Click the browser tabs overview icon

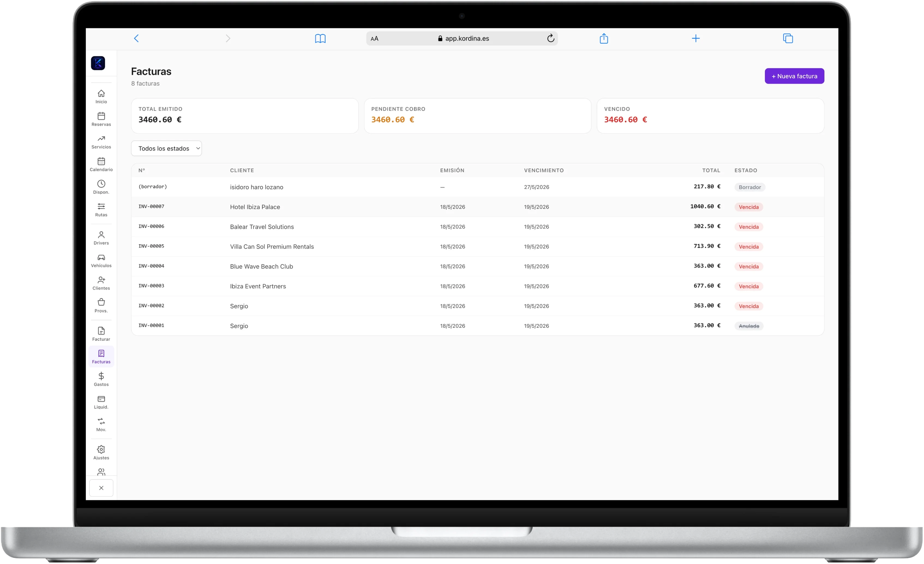click(x=788, y=38)
